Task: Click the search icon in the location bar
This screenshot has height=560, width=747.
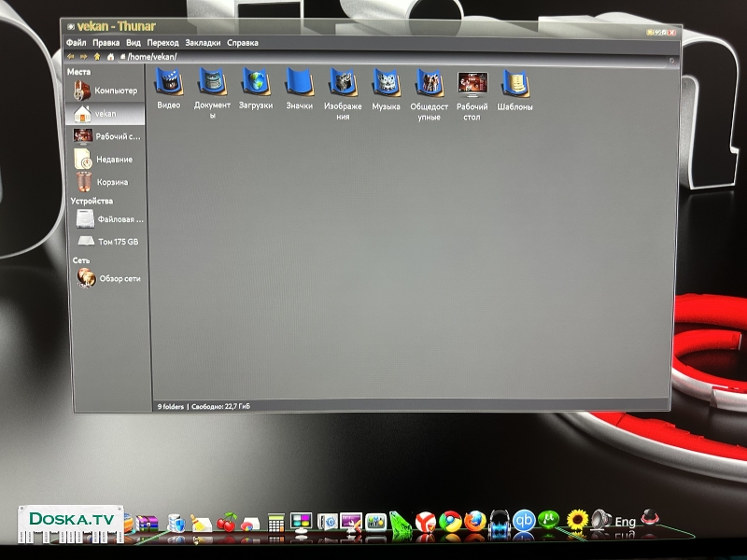Action: pyautogui.click(x=671, y=61)
